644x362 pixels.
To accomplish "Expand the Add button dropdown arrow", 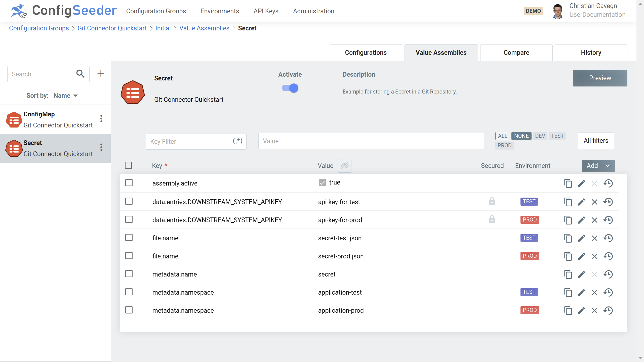I will 607,166.
